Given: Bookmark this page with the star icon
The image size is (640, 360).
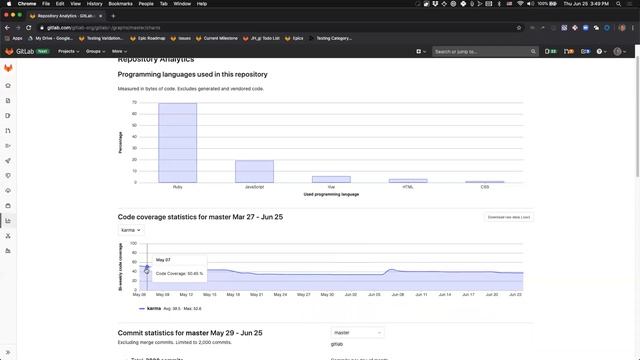Looking at the screenshot, I should [x=519, y=28].
